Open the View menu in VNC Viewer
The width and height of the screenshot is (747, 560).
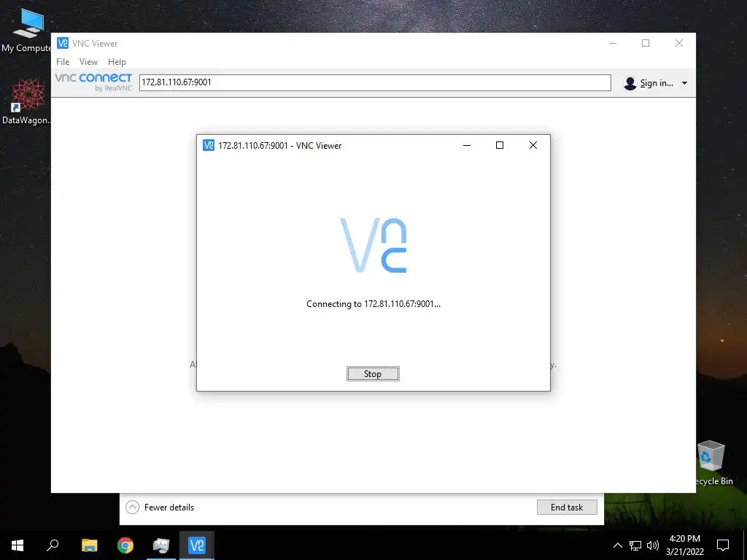88,62
